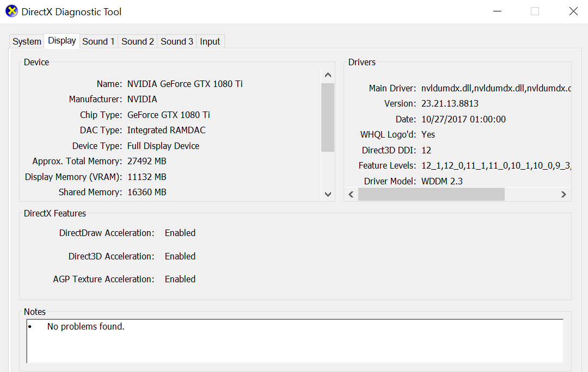This screenshot has height=372, width=588.
Task: Click the disabled maximize window button
Action: point(535,11)
